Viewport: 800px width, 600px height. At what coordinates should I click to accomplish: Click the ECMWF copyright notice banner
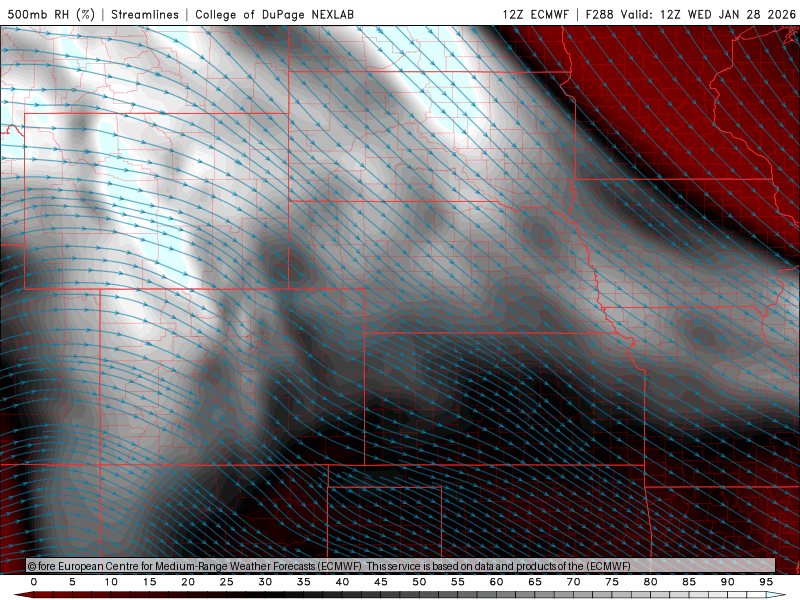401,566
